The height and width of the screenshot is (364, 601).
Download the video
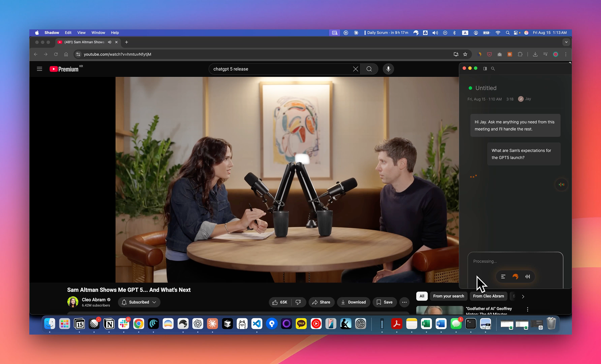point(354,302)
